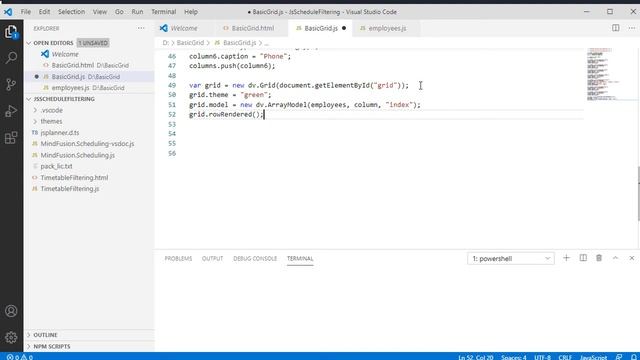Add a new terminal with plus icon
Image resolution: width=640 pixels, height=360 pixels.
click(566, 258)
